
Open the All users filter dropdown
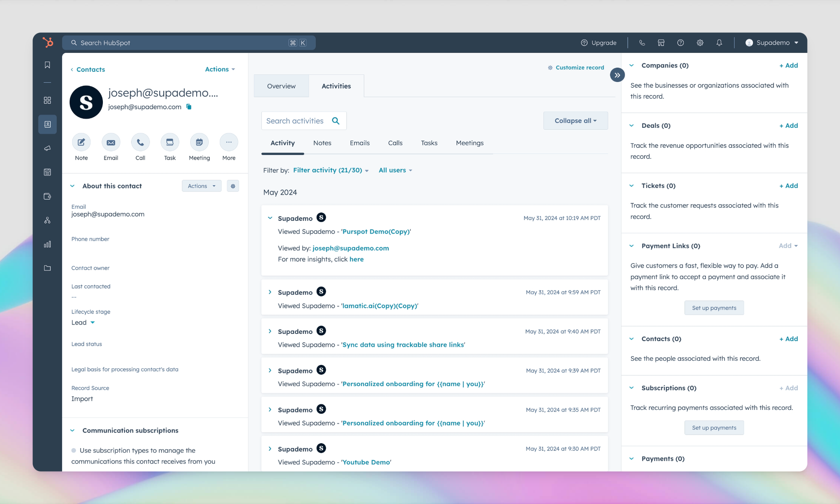point(395,170)
